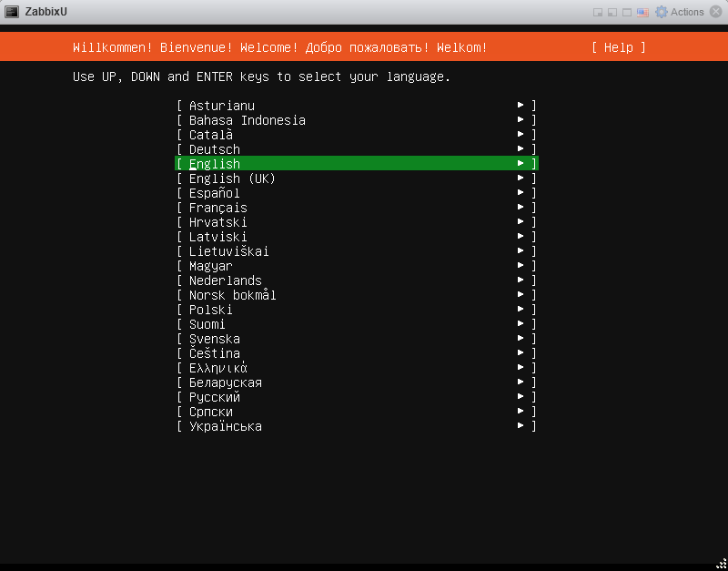Screen dimensions: 728x571
Task: Click the US flag keyboard layout icon
Action: tap(642, 13)
